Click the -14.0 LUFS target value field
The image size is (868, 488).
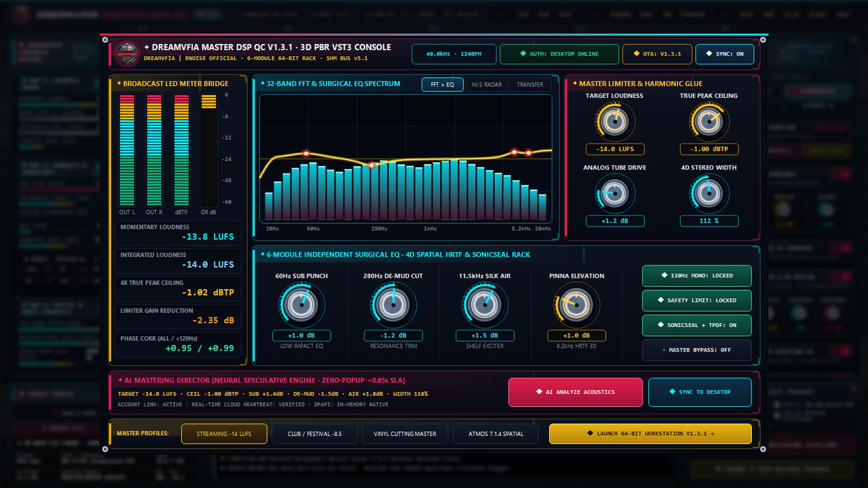[615, 149]
